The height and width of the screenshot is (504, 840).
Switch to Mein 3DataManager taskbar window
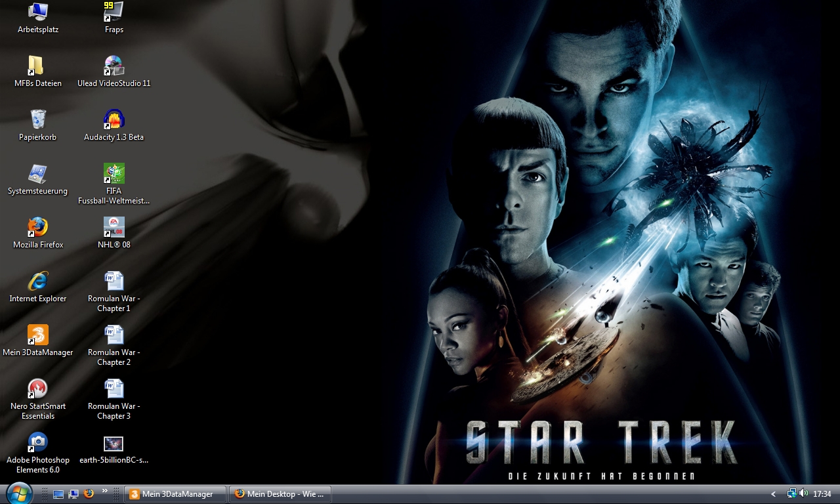coord(175,494)
